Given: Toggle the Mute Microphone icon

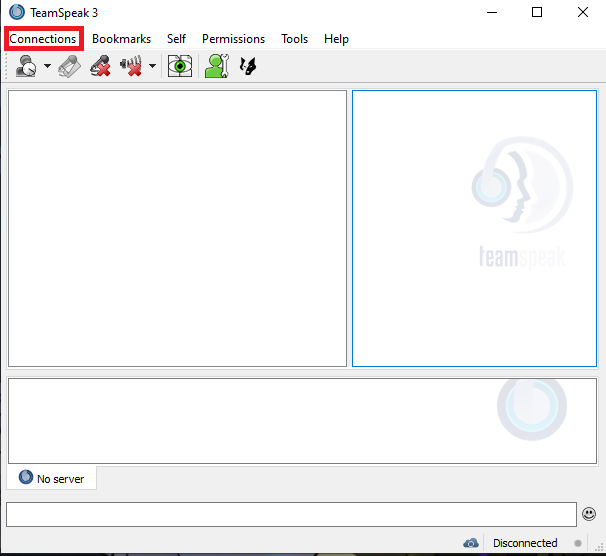Looking at the screenshot, I should click(x=100, y=66).
